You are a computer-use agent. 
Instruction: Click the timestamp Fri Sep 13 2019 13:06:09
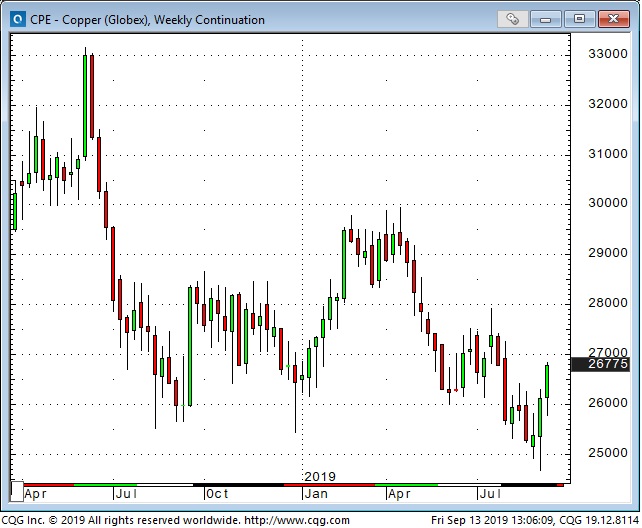(492, 520)
